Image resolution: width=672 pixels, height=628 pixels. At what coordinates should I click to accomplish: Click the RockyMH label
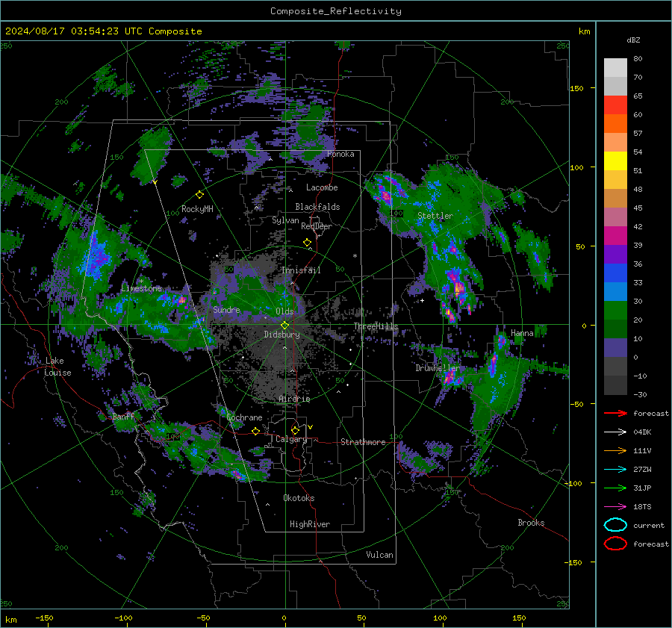pos(197,209)
